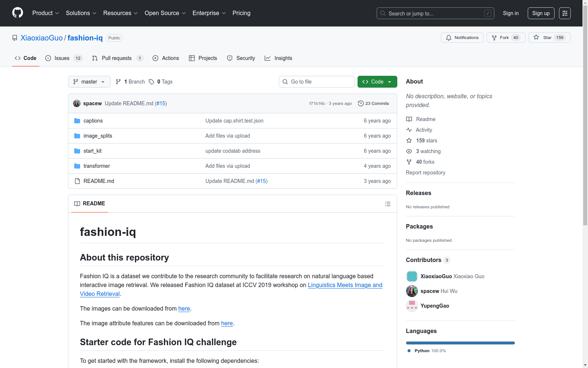Open the latest commit message Update README.md

[129, 103]
